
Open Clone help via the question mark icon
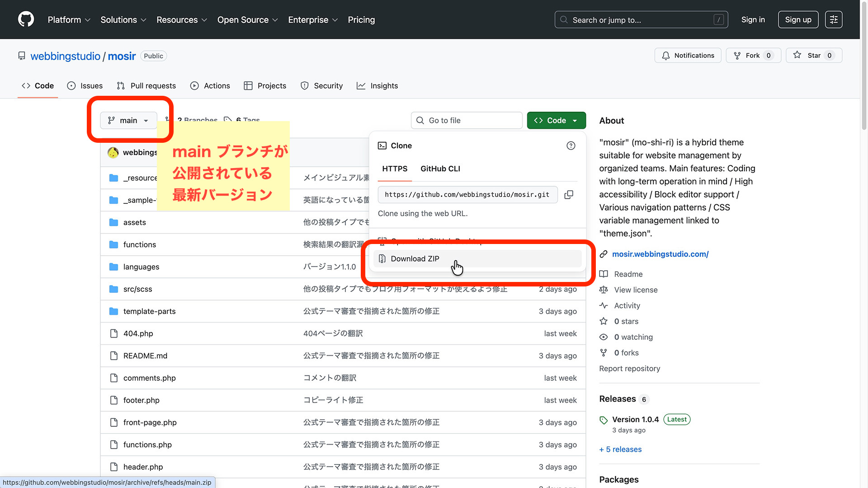point(571,145)
